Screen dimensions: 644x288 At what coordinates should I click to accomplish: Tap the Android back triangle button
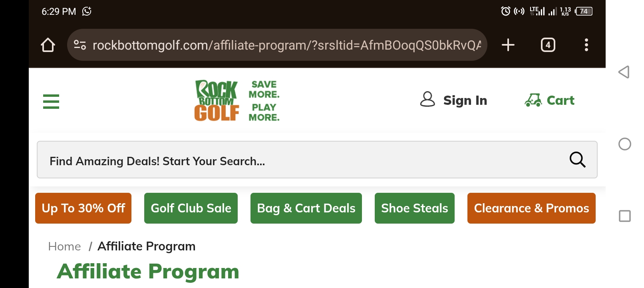click(x=624, y=72)
